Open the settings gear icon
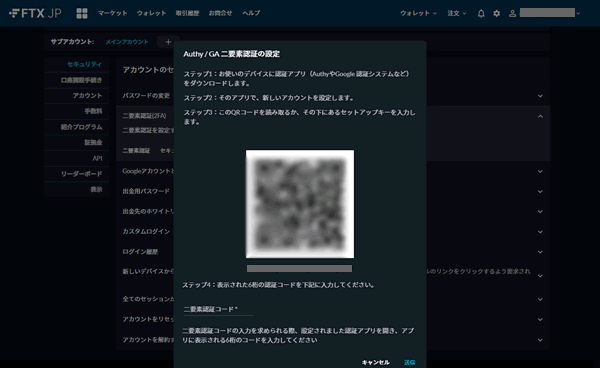This screenshot has width=600, height=368. (497, 13)
